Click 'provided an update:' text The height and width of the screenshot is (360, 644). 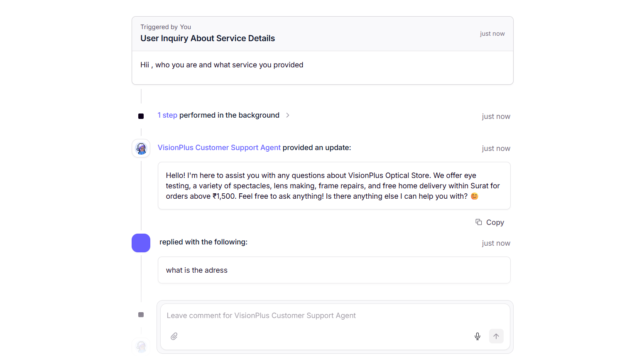pyautogui.click(x=317, y=148)
